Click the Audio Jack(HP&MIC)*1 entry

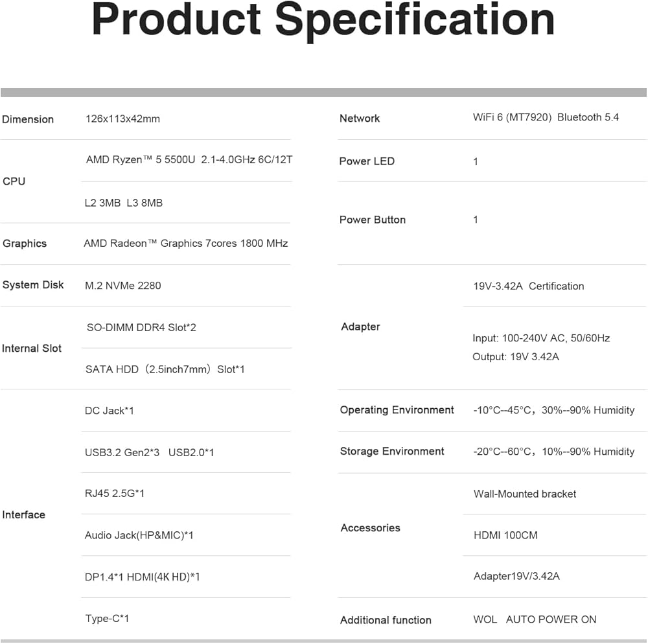(139, 535)
